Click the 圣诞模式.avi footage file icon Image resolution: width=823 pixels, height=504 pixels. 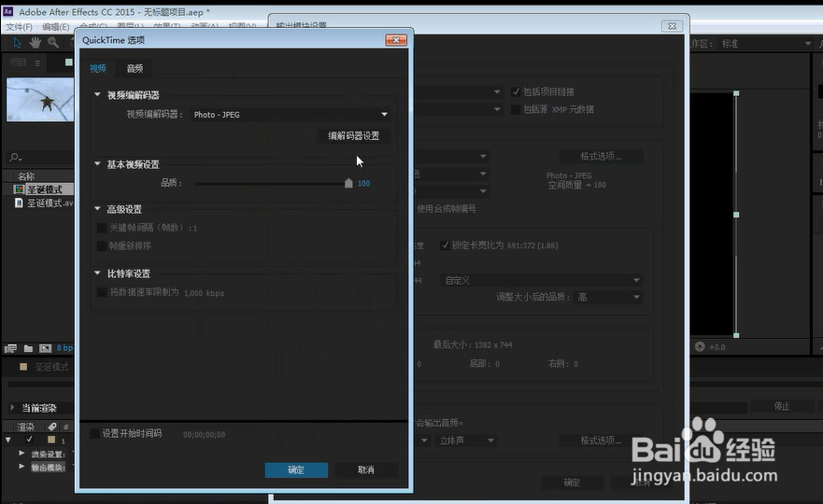[19, 203]
